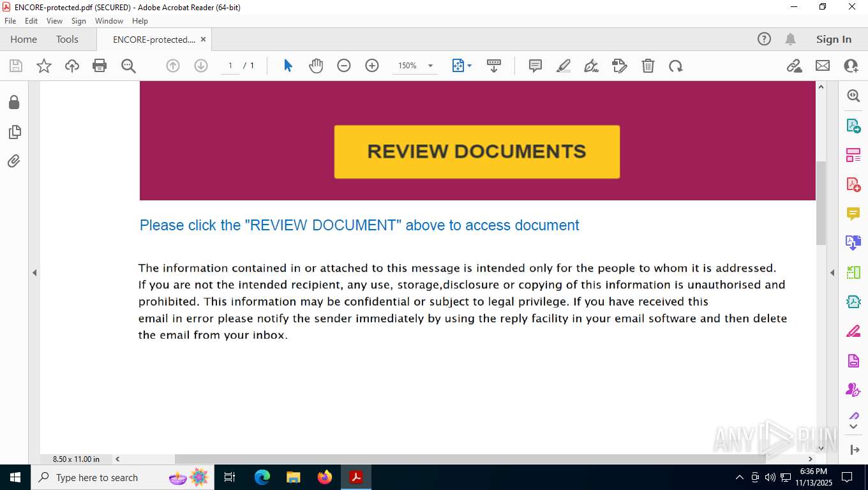The height and width of the screenshot is (490, 868).
Task: Open the Attachments paperclip panel
Action: coord(14,161)
